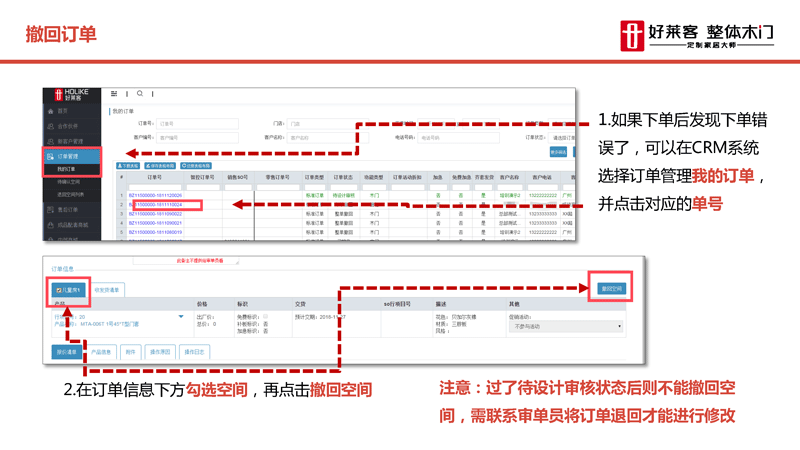Click the green 待设计审核 status cell
This screenshot has height=450, width=800.
tap(343, 195)
